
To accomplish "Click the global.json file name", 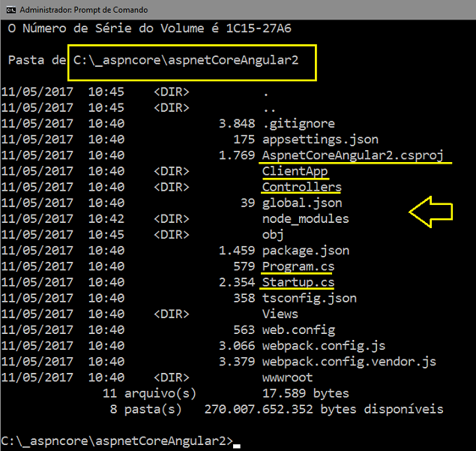I will [302, 203].
